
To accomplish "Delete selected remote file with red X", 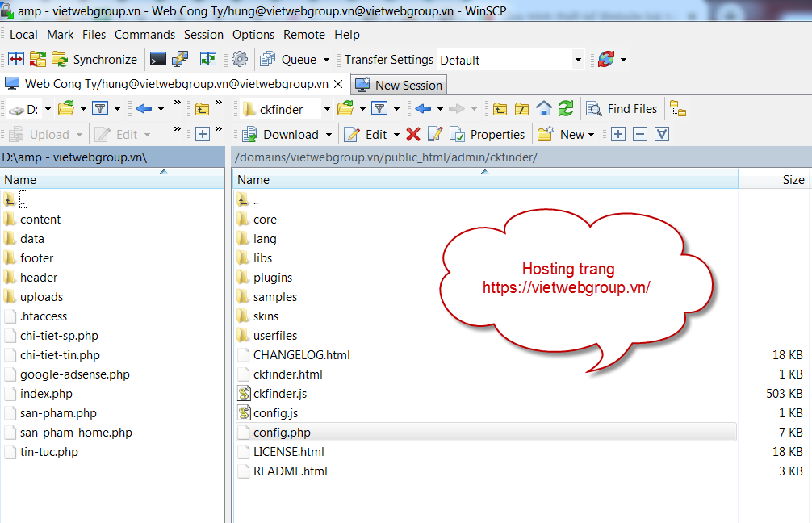I will point(413,135).
